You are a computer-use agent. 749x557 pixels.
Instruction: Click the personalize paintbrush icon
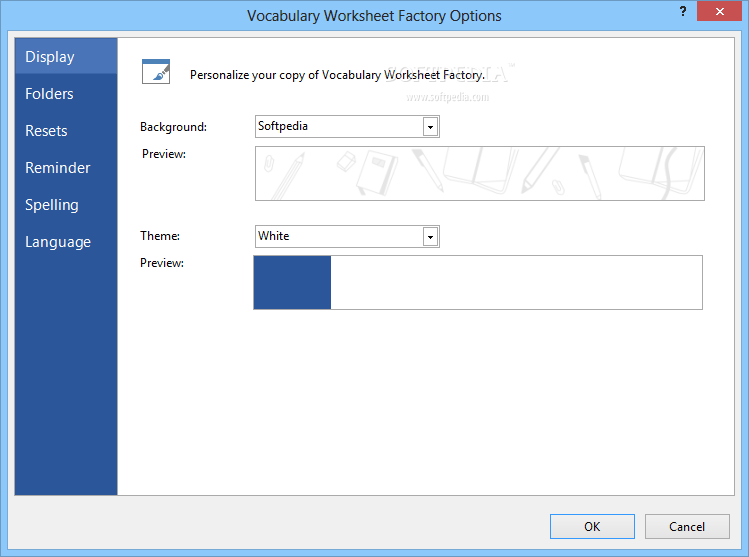[156, 72]
